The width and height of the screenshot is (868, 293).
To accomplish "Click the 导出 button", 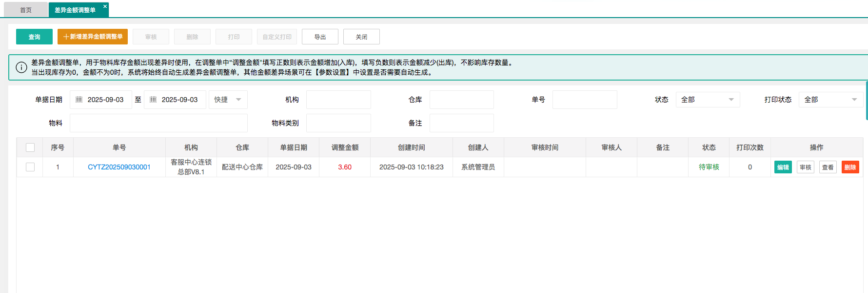I will coord(320,37).
